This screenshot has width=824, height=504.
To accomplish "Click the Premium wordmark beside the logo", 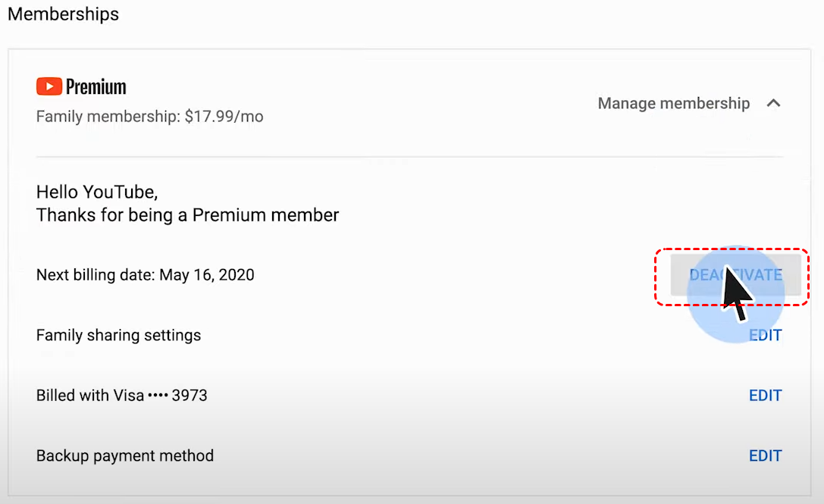I will [96, 87].
